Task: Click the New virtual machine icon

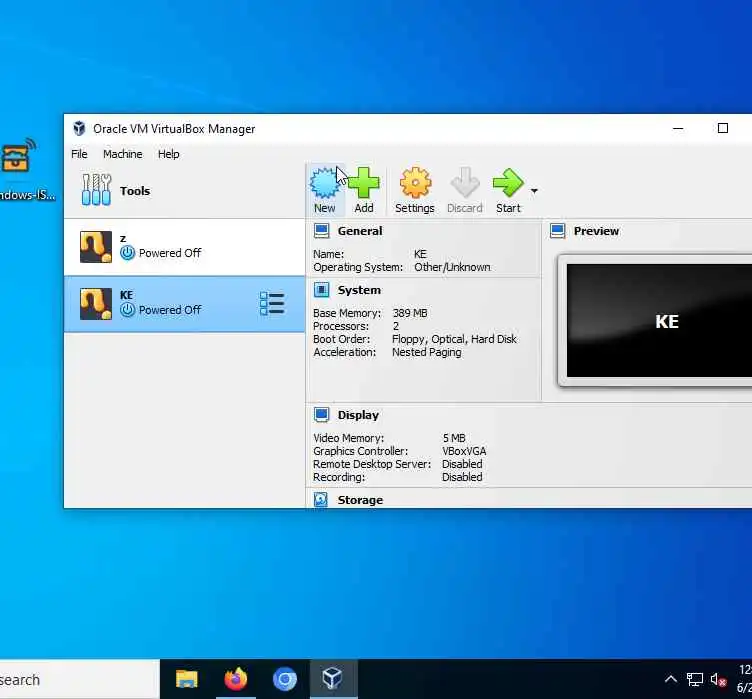Action: [x=324, y=183]
